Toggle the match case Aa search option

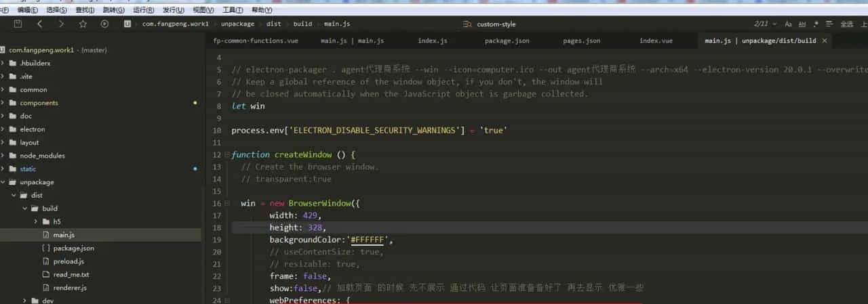tap(788, 24)
